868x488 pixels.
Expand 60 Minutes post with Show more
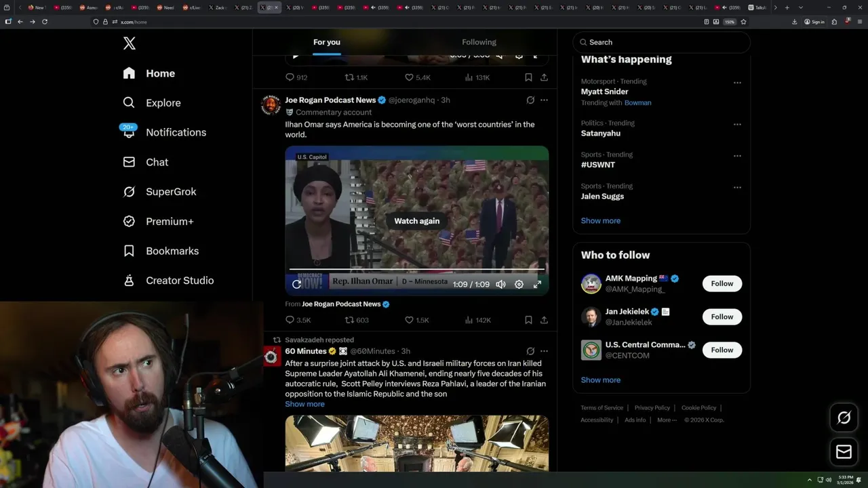click(x=304, y=404)
